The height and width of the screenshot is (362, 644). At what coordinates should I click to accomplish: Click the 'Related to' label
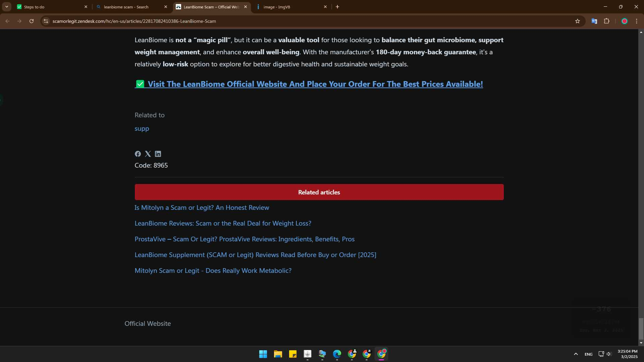(x=150, y=115)
